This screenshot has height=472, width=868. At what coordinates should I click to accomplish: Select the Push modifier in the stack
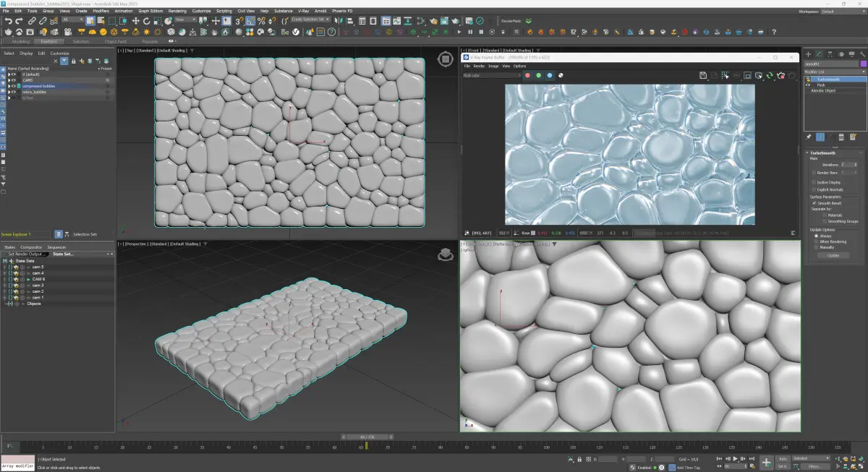[821, 85]
